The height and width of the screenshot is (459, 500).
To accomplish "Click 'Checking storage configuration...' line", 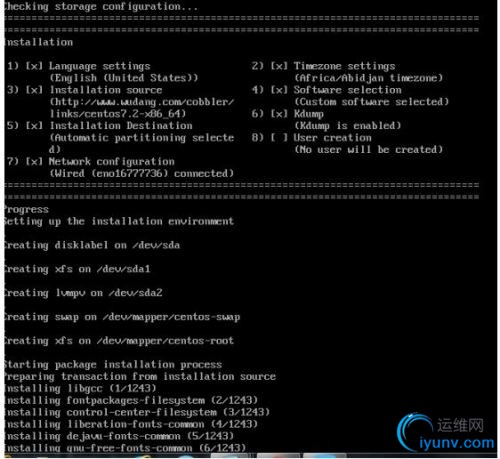I will (101, 6).
